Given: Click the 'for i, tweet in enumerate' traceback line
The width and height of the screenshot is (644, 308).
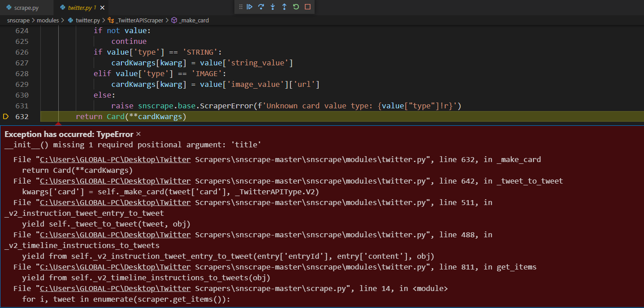Looking at the screenshot, I should point(126,299).
